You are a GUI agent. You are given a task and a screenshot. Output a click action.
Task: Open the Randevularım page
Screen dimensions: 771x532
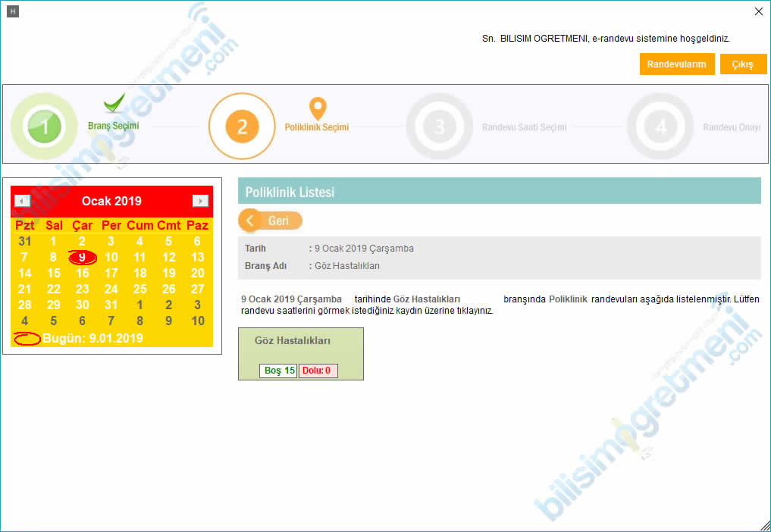tap(676, 64)
